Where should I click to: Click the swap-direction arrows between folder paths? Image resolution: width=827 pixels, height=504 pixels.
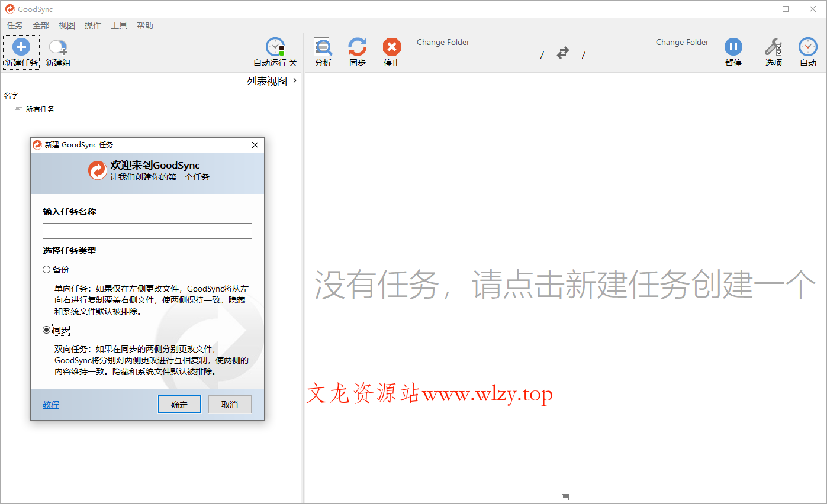coord(562,53)
